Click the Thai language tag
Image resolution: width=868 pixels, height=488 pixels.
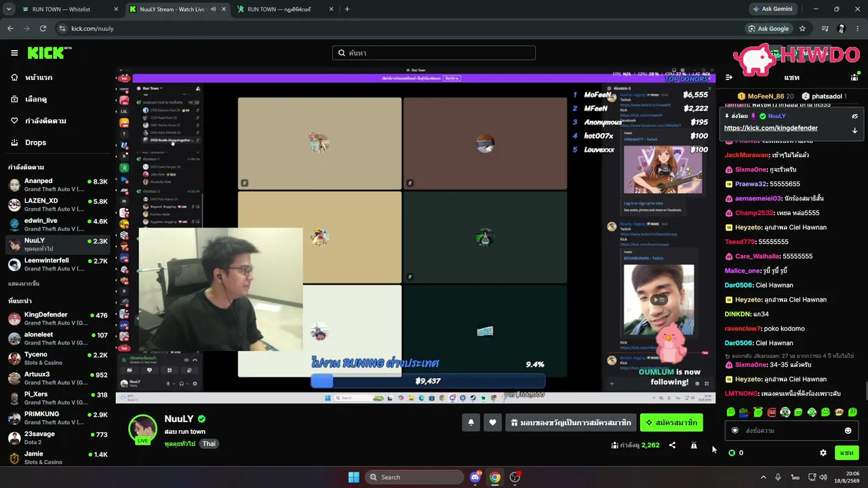(209, 444)
